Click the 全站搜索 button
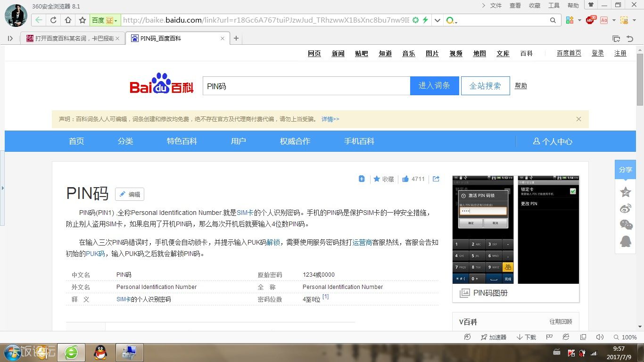Screen dimensions: 644x362 [x=485, y=86]
